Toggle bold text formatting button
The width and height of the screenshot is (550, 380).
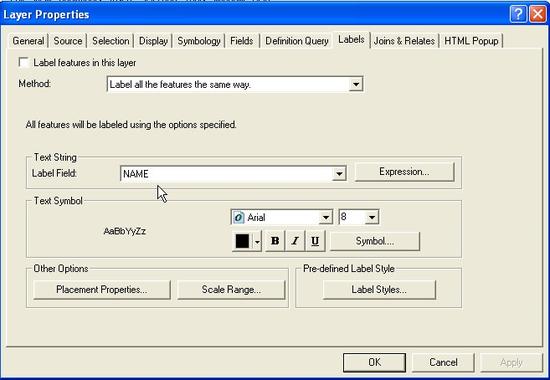click(x=275, y=241)
